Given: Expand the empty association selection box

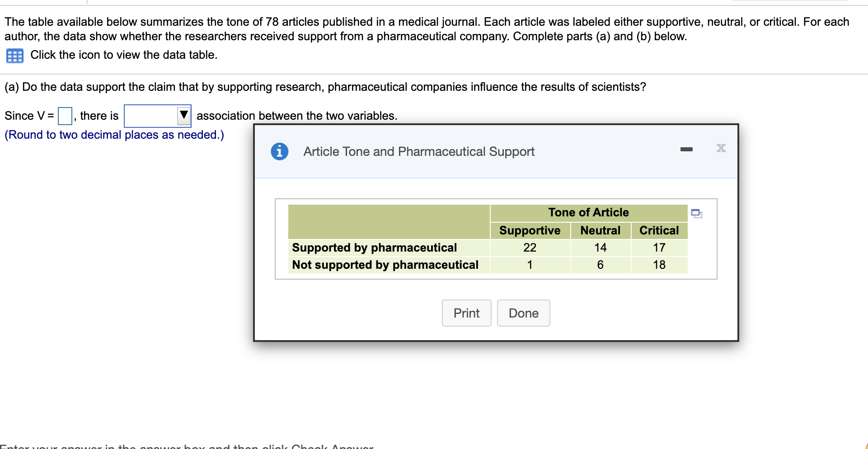Looking at the screenshot, I should pyautogui.click(x=154, y=116).
